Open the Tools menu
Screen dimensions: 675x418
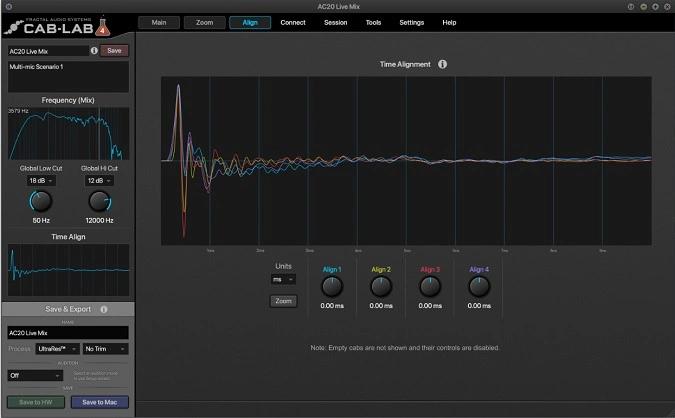pyautogui.click(x=373, y=22)
